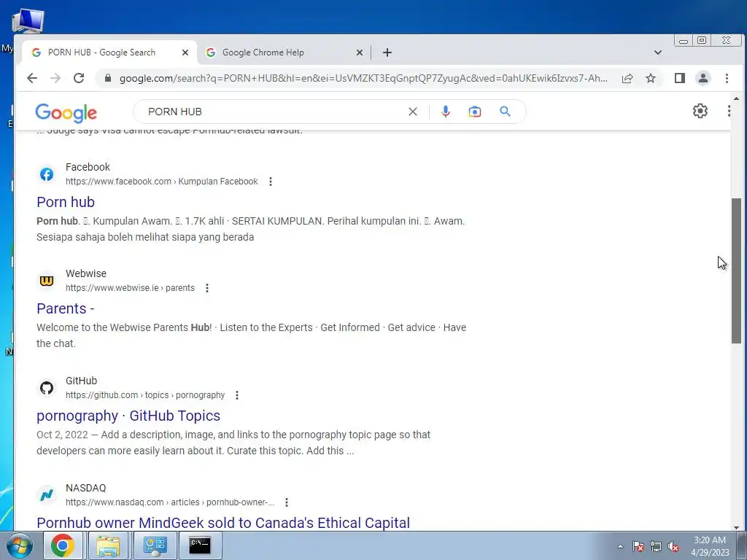Viewport: 747px width, 560px height.
Task: Click the NASDAQ favicon
Action: [x=47, y=495]
